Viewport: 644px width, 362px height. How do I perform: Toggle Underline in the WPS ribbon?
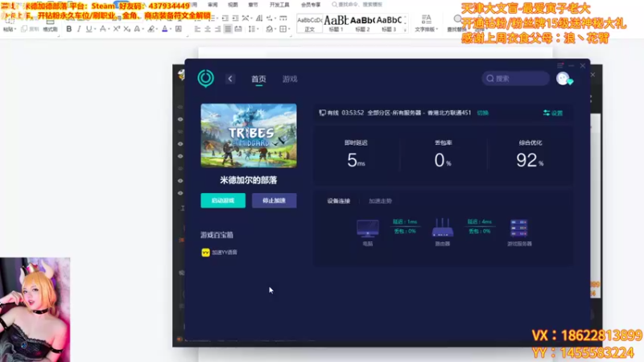[x=89, y=29]
